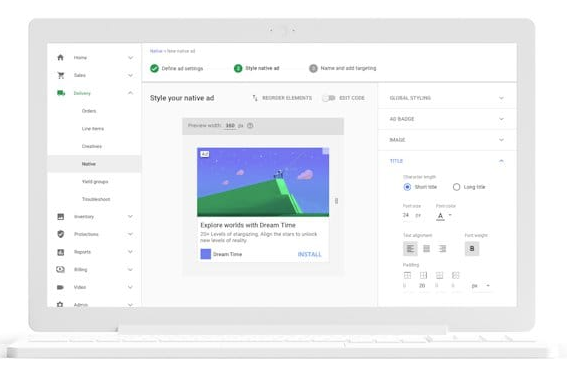Select the Native submenu item
This screenshot has height=381, width=567.
[x=94, y=164]
